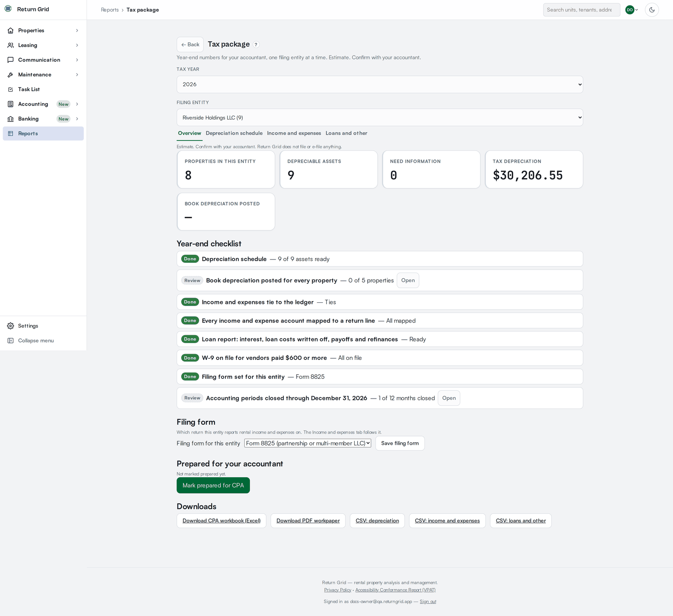The width and height of the screenshot is (673, 616).
Task: Open the filing form type dropdown
Action: 308,443
